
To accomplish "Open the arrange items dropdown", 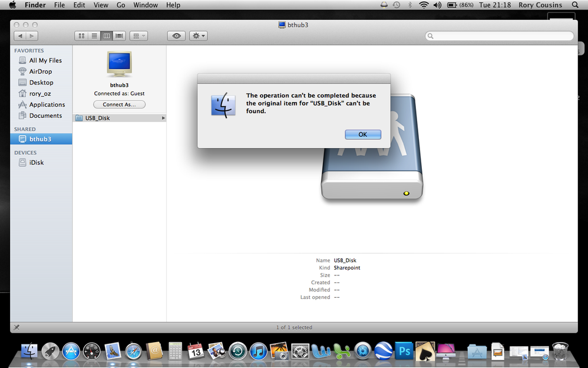I will click(138, 36).
